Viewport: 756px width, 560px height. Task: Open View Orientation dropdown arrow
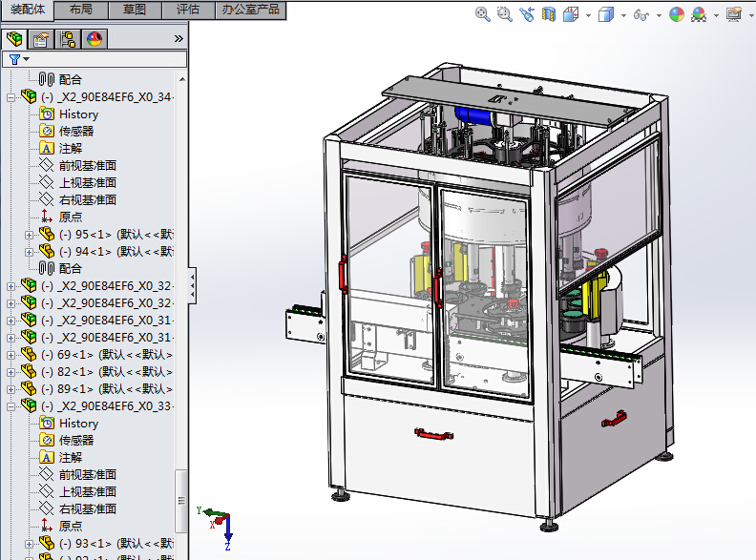588,15
